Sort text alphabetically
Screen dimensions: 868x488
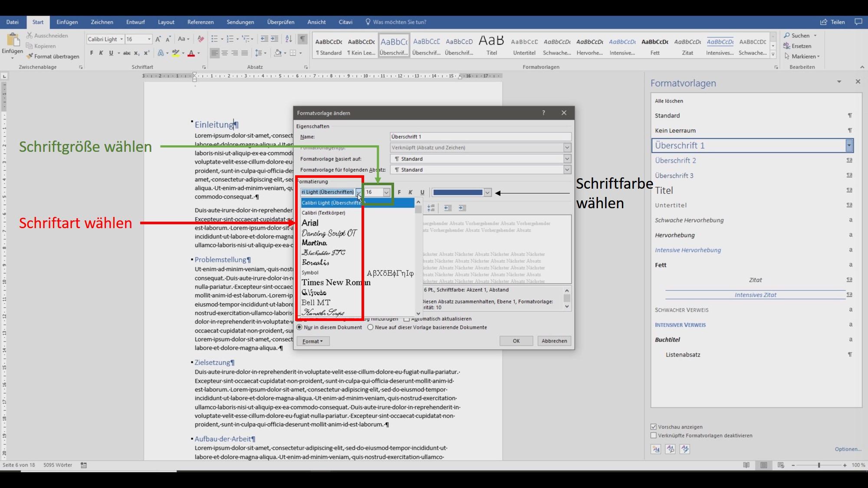289,39
